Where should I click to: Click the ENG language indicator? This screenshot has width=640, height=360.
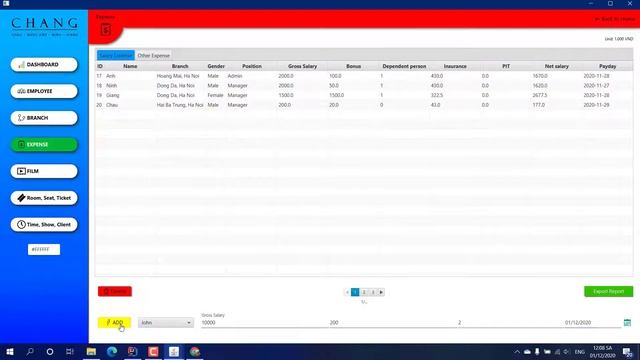pyautogui.click(x=580, y=352)
